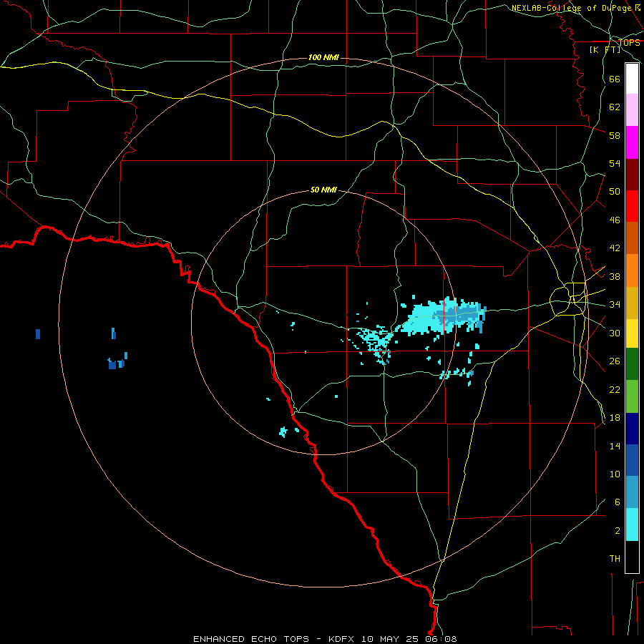This screenshot has width=644, height=644.
Task: Click the light green legend swatch
Action: coord(632,396)
